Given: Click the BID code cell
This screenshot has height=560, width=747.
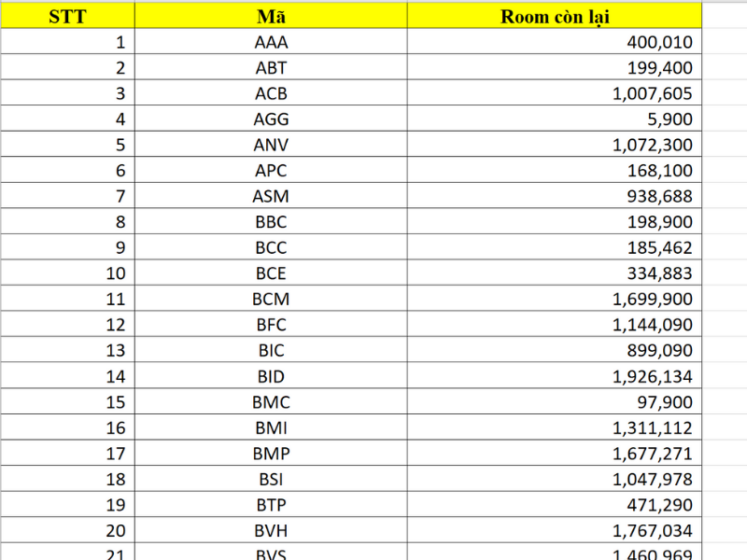Looking at the screenshot, I should pyautogui.click(x=271, y=376).
